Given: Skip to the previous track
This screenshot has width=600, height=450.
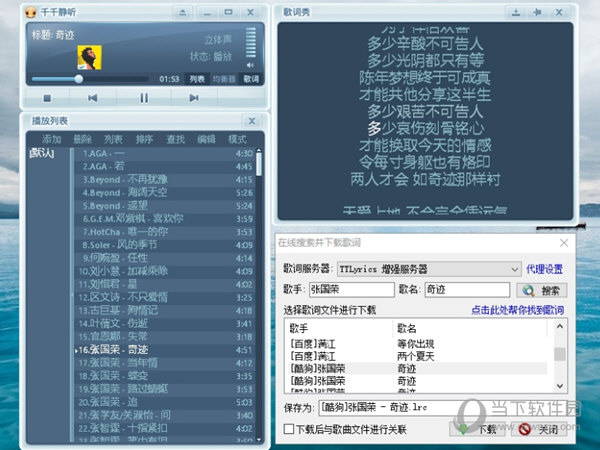Looking at the screenshot, I should (x=93, y=98).
